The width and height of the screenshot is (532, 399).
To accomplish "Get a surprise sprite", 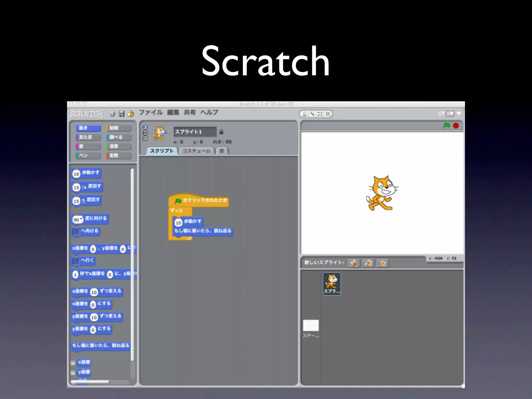I will pos(382,263).
